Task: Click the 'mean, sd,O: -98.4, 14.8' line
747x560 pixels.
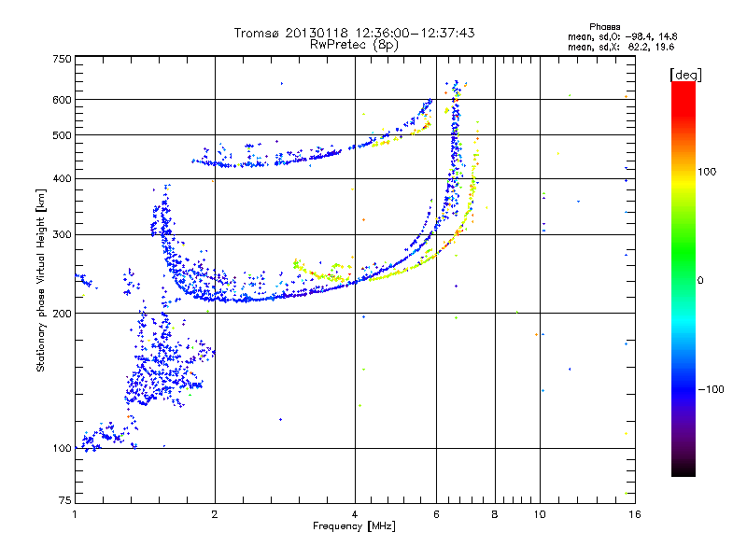Action: [622, 36]
